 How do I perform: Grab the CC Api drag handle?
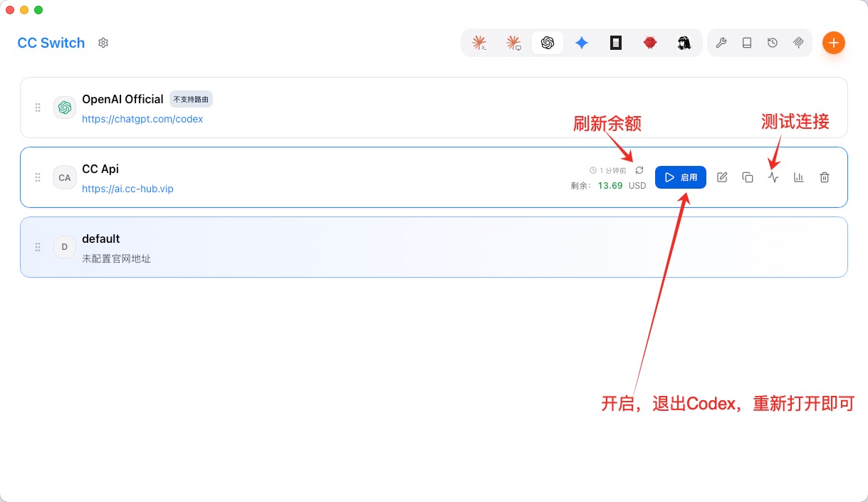[x=38, y=177]
